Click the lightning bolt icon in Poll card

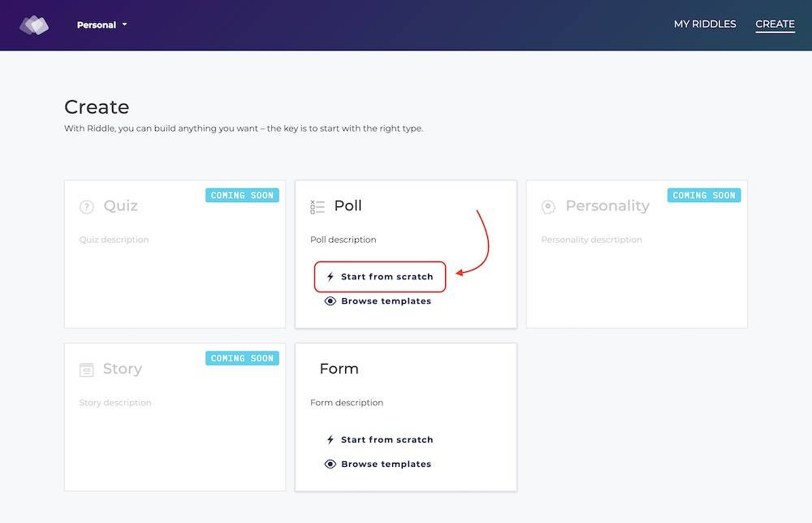[330, 276]
